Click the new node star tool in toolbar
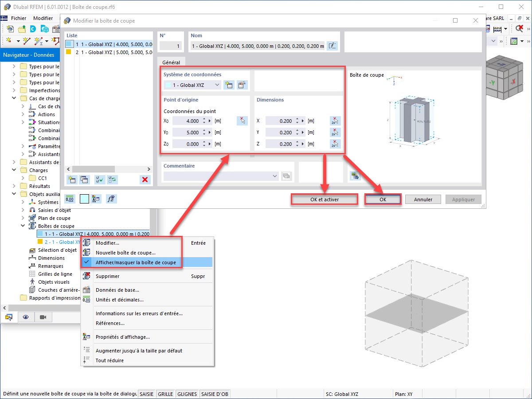532x399 pixels. (x=9, y=41)
